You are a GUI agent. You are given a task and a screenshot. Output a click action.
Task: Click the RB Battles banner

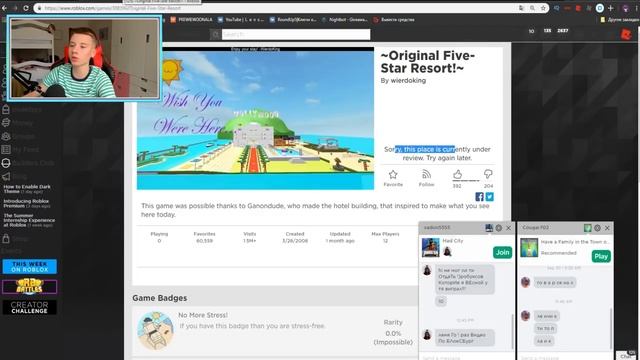(29, 286)
